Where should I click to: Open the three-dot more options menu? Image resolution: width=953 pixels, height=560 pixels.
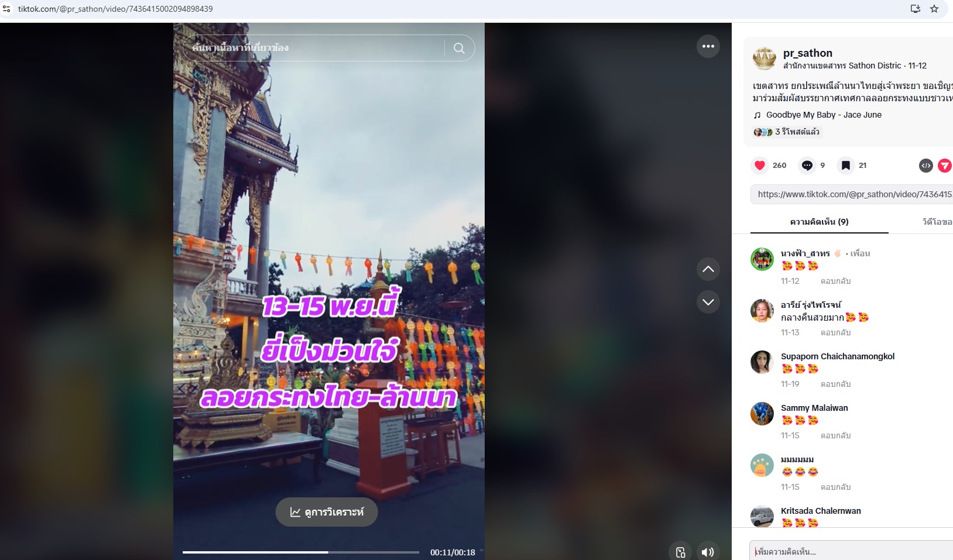point(708,46)
